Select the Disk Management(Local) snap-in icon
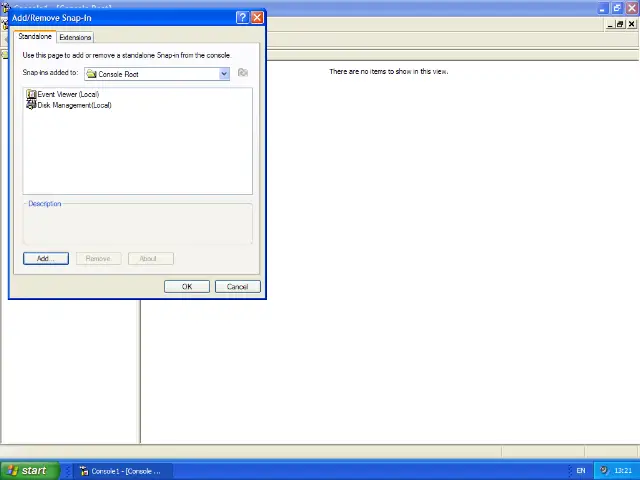This screenshot has height=480, width=640. [x=32, y=105]
